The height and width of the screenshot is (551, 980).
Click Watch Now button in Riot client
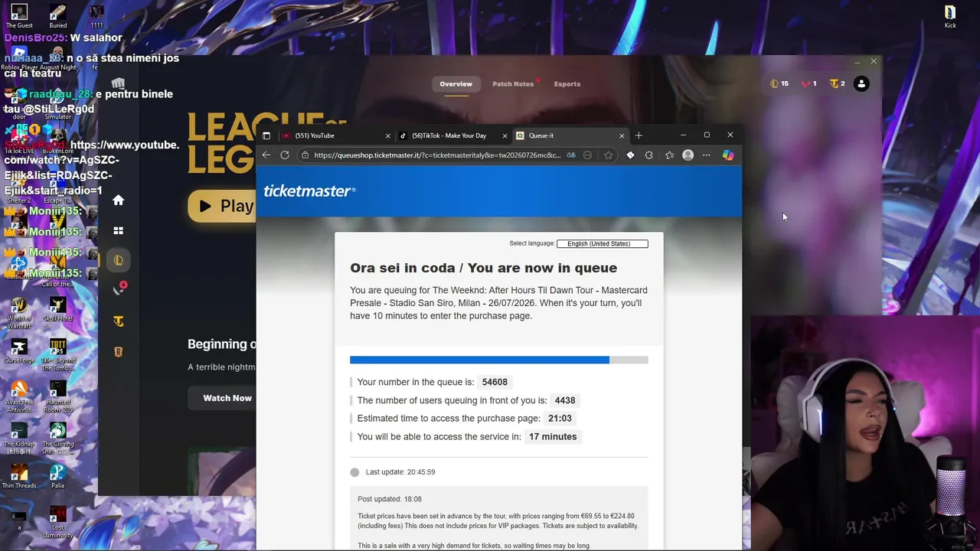223,398
